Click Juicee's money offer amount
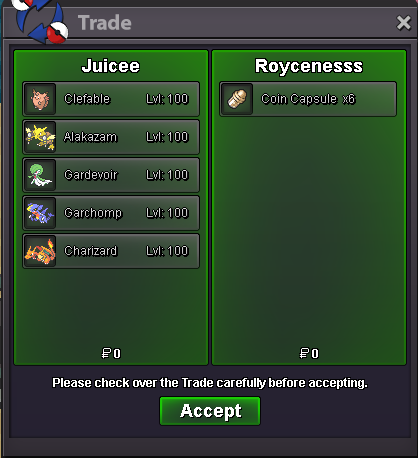 (111, 353)
